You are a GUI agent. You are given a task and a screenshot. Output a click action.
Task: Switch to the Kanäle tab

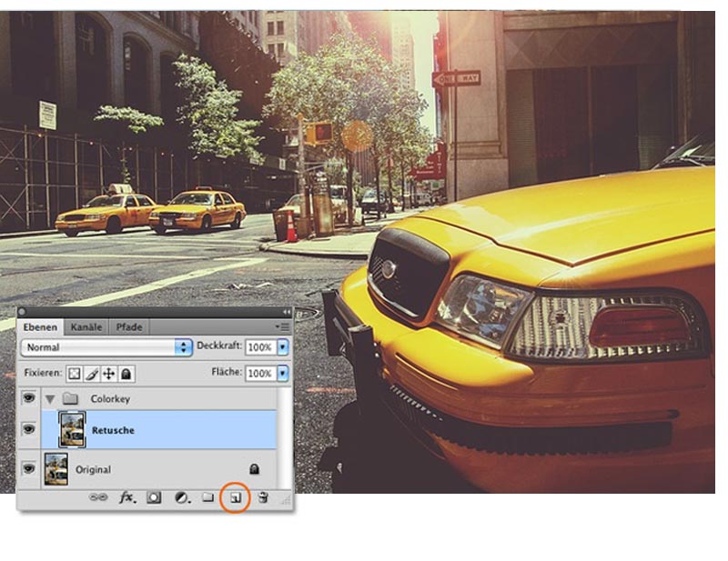point(86,327)
